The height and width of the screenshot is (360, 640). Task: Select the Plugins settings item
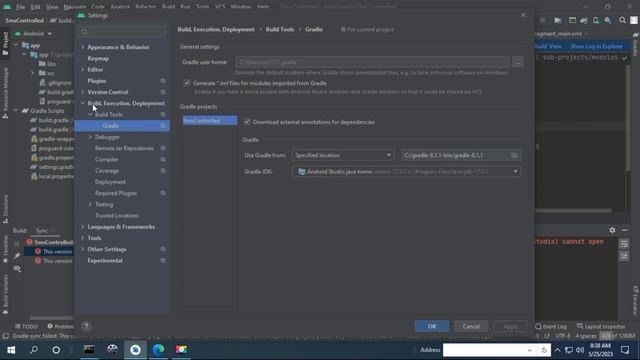97,81
